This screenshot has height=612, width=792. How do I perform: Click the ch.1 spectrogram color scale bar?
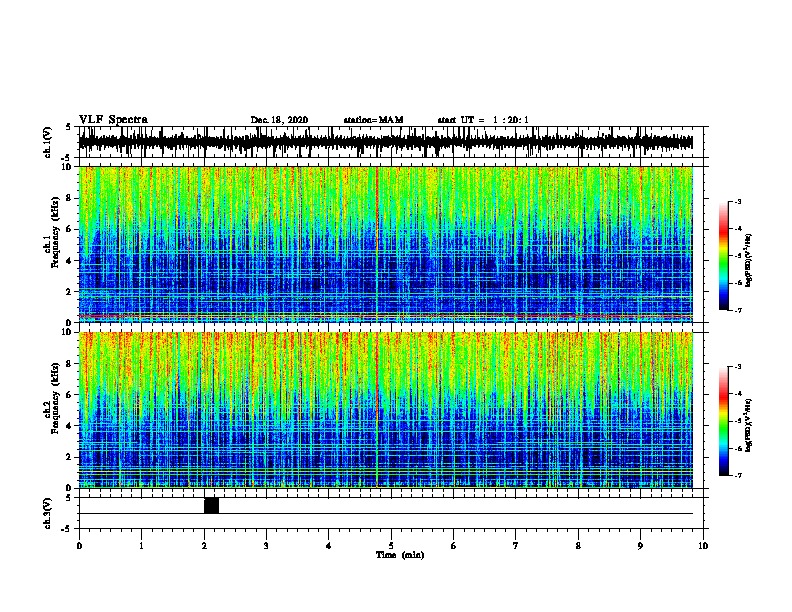[x=723, y=256]
